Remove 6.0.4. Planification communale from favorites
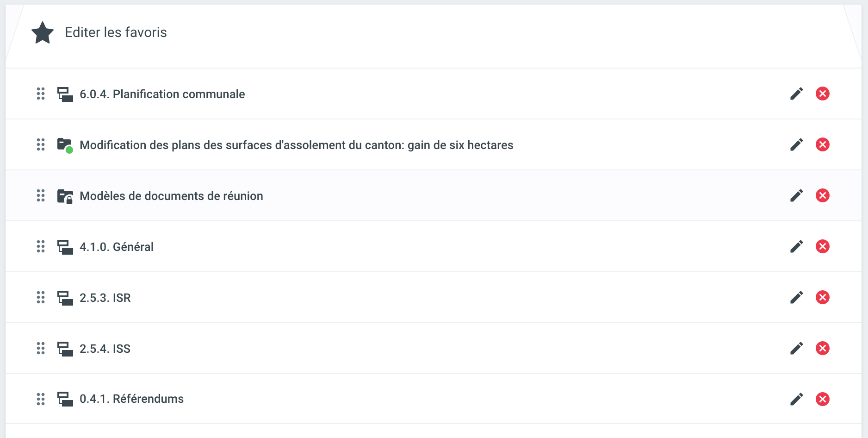The height and width of the screenshot is (438, 868). pos(822,94)
